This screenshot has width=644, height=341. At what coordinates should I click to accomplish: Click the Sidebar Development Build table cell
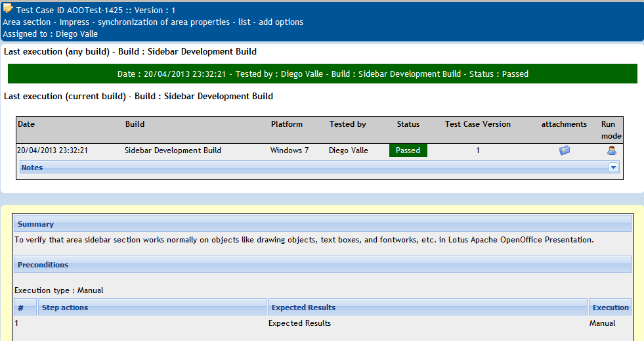pos(173,150)
